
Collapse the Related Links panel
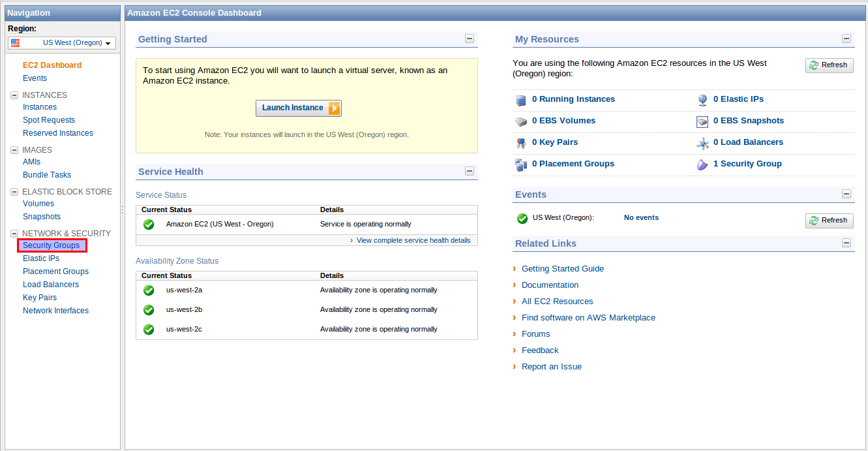click(x=846, y=243)
